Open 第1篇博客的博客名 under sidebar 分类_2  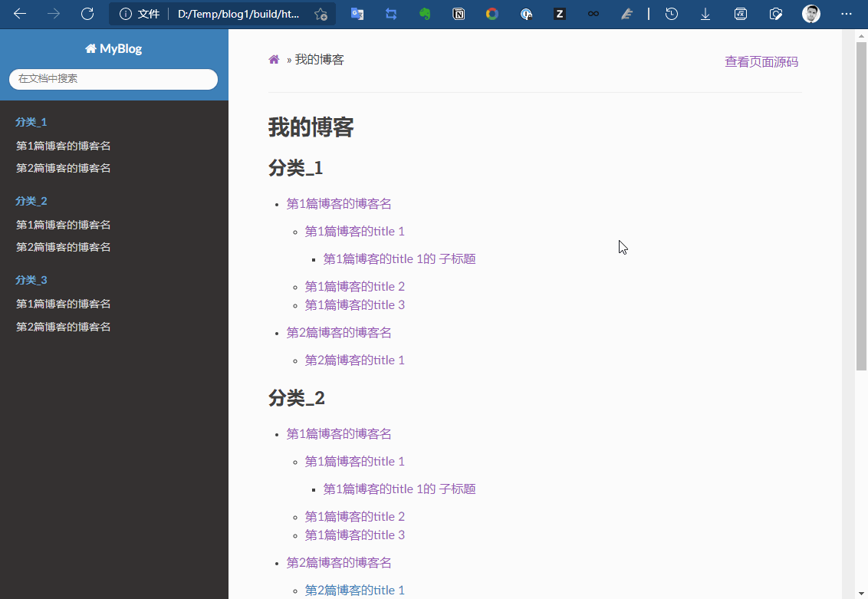click(63, 225)
